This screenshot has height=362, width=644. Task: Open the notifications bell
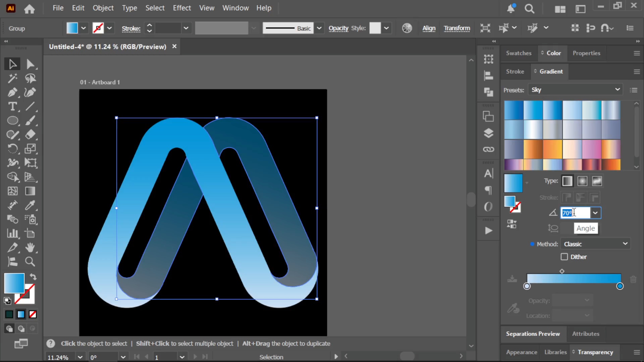511,9
